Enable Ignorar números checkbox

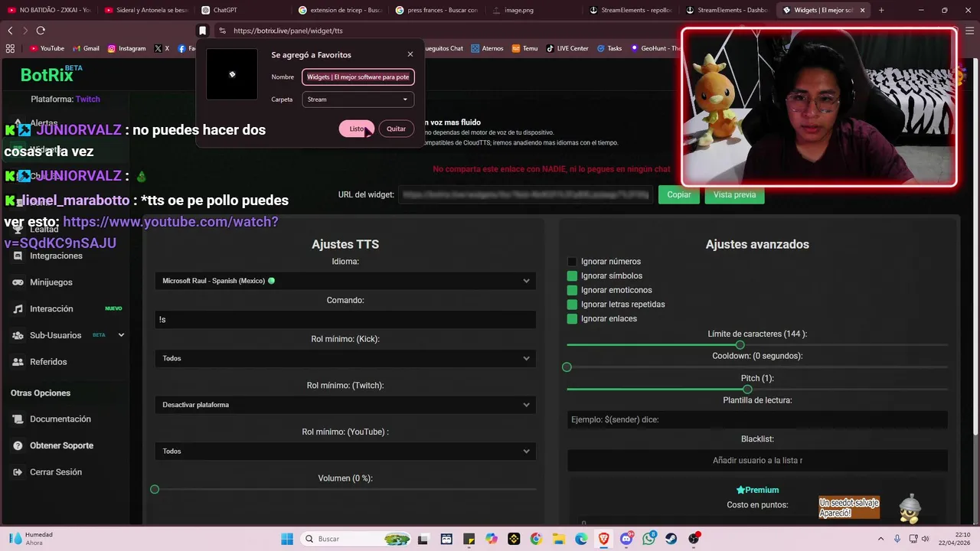click(572, 262)
